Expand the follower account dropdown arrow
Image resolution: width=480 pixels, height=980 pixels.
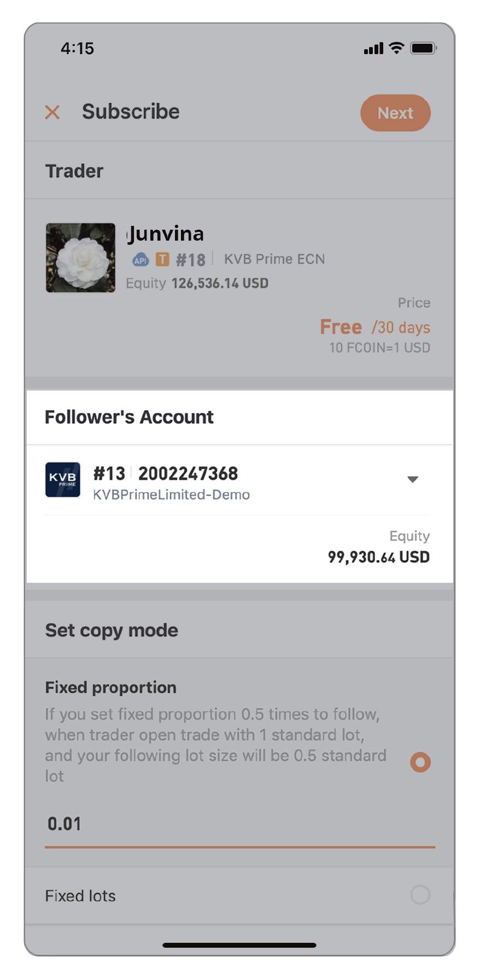coord(413,480)
